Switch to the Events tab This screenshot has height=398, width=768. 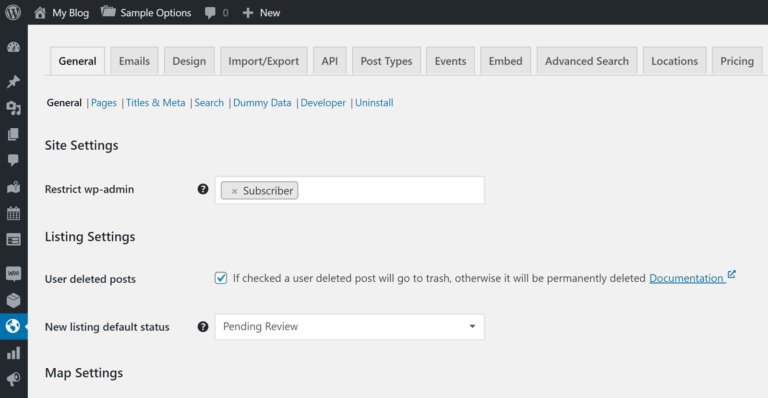point(450,61)
